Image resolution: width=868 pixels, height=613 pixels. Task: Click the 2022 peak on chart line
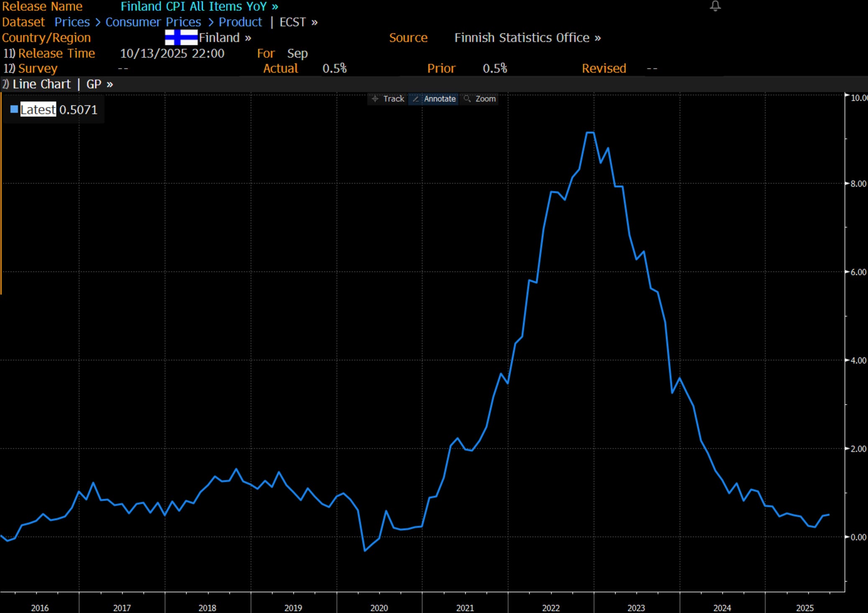pos(590,132)
